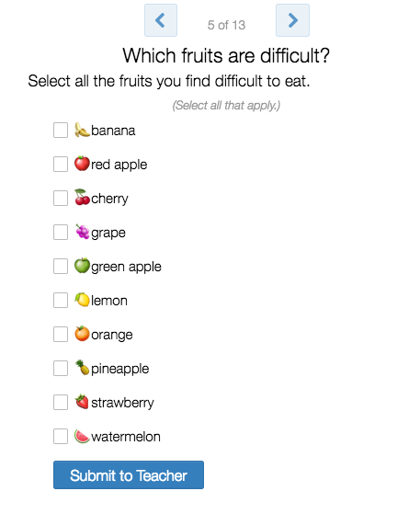The width and height of the screenshot is (420, 514).
Task: Click the green apple emoji icon
Action: [x=82, y=266]
